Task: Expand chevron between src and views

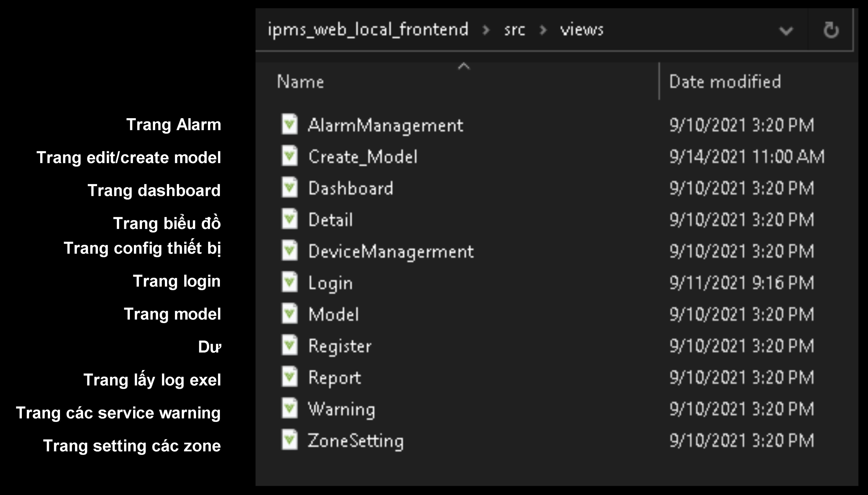Action: (x=543, y=30)
